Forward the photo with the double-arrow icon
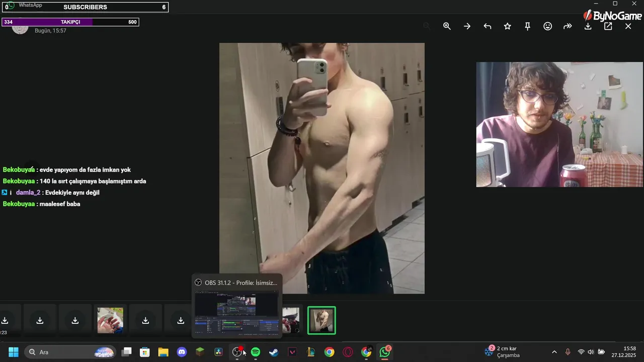Viewport: 644px width, 362px height. (x=568, y=26)
